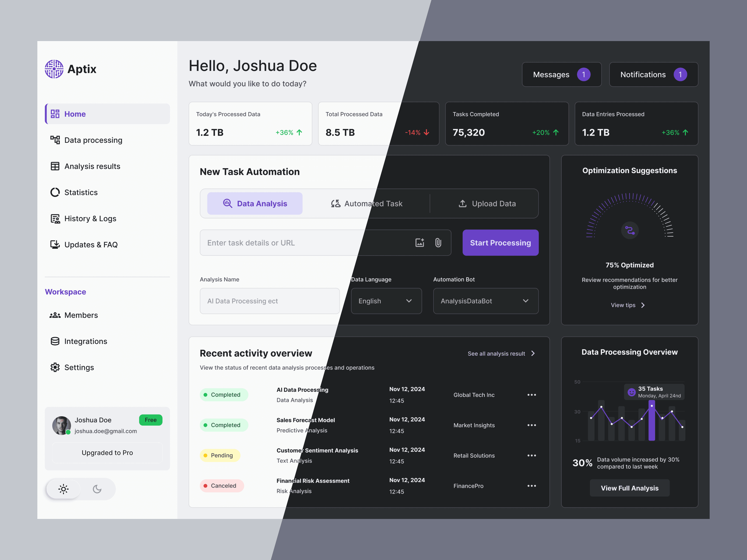This screenshot has height=560, width=747.
Task: Open Statistics from the sidebar
Action: pos(81,192)
